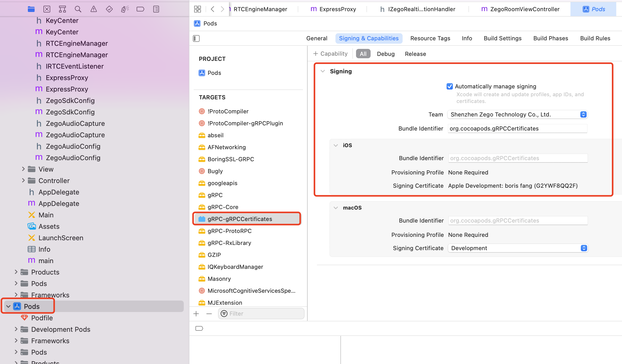Viewport: 622px width, 364px height.
Task: Click the filter options icon
Action: pos(224,314)
